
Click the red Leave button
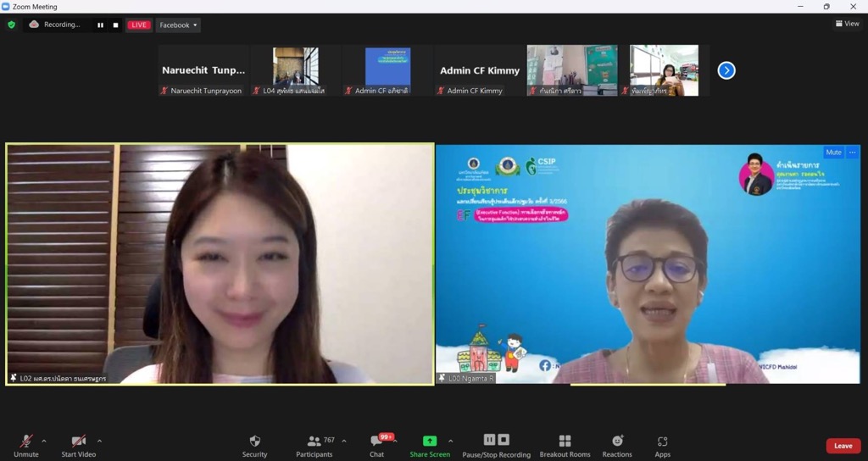[x=843, y=446]
